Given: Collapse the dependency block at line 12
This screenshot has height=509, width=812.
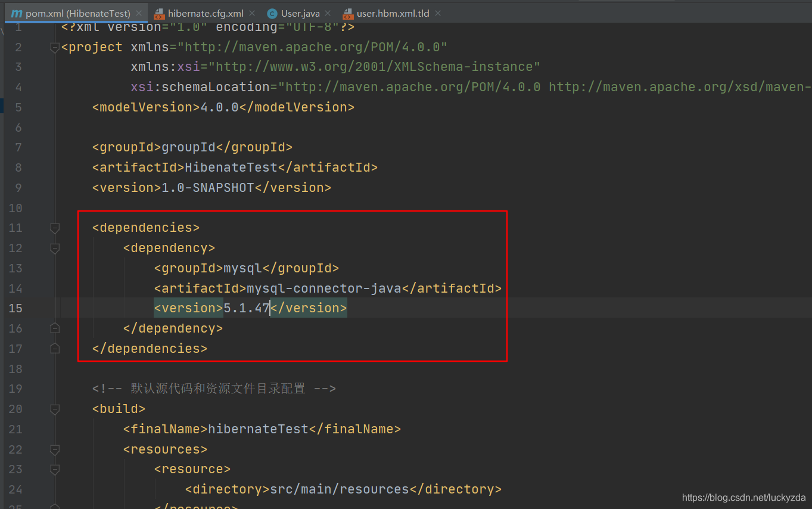Looking at the screenshot, I should point(55,248).
